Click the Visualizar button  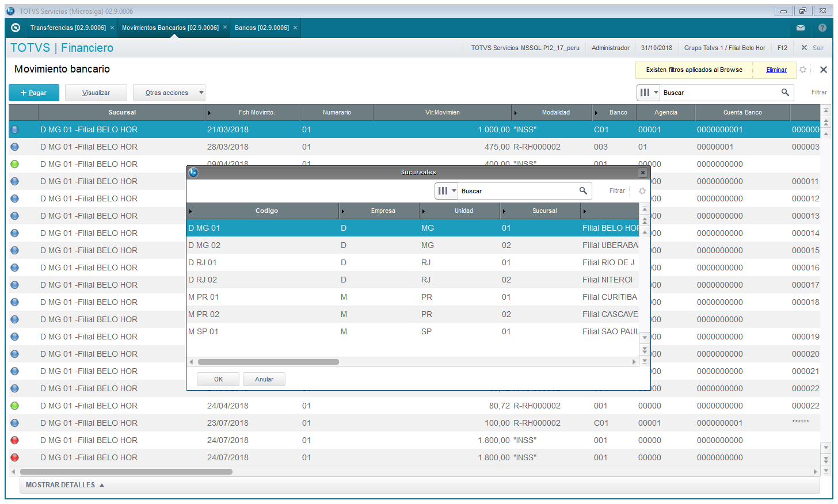96,93
